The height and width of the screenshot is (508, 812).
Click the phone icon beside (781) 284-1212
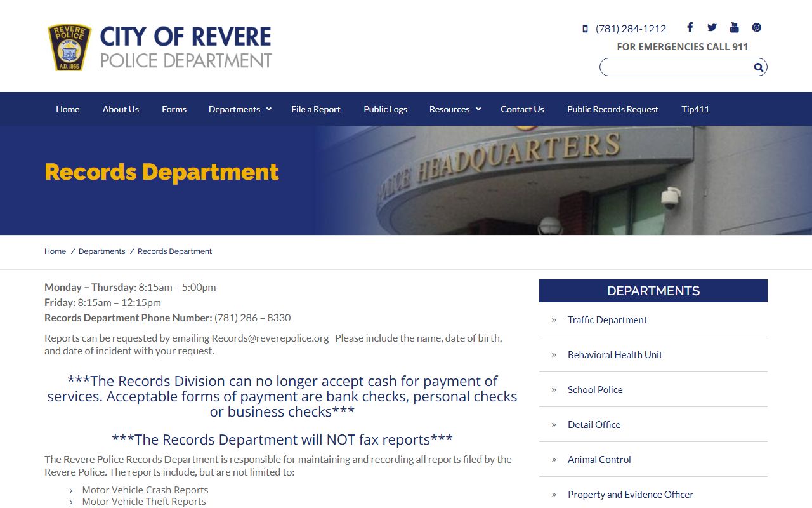click(x=585, y=29)
